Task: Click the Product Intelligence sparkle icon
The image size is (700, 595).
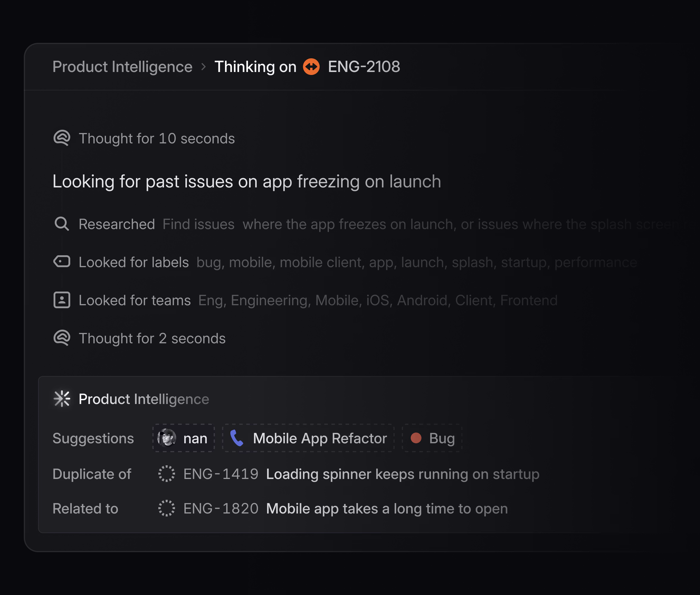Action: (62, 399)
